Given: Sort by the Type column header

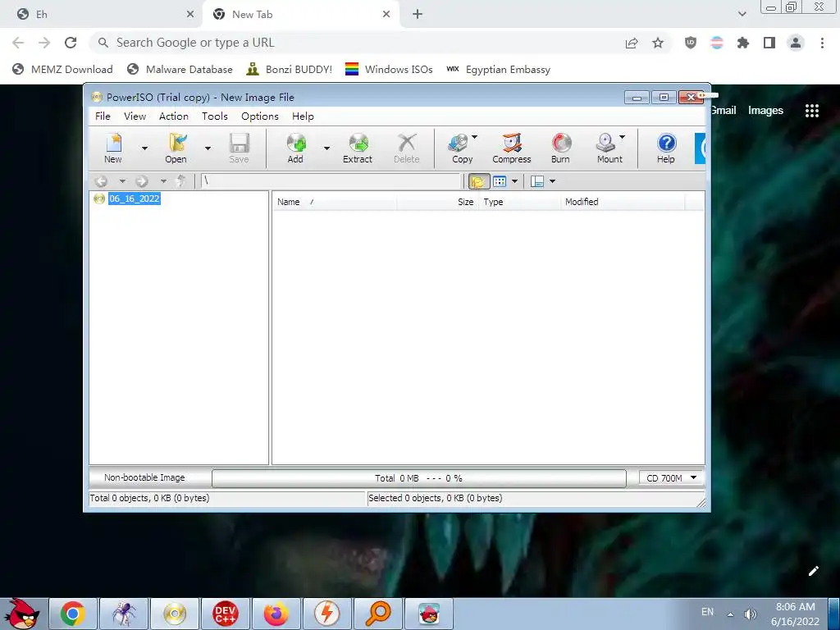Looking at the screenshot, I should point(518,202).
